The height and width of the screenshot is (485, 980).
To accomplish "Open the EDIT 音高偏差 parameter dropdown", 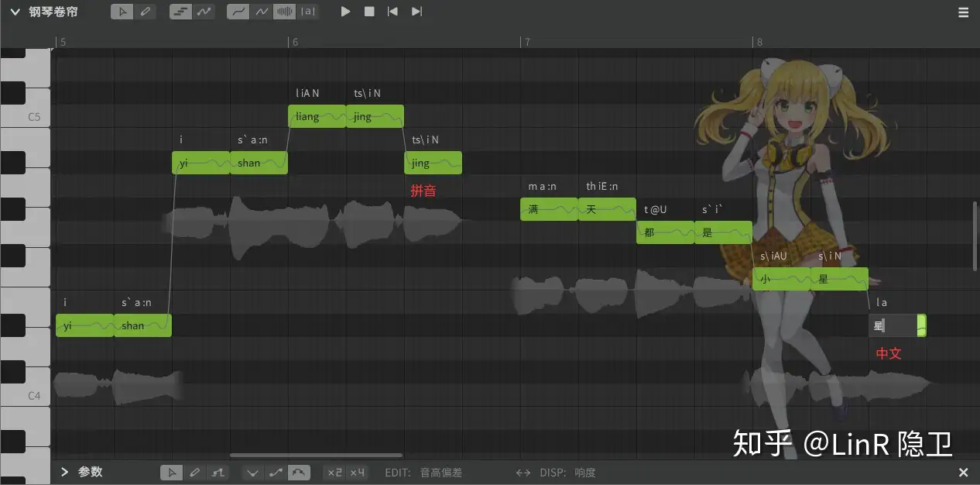I will coord(441,472).
